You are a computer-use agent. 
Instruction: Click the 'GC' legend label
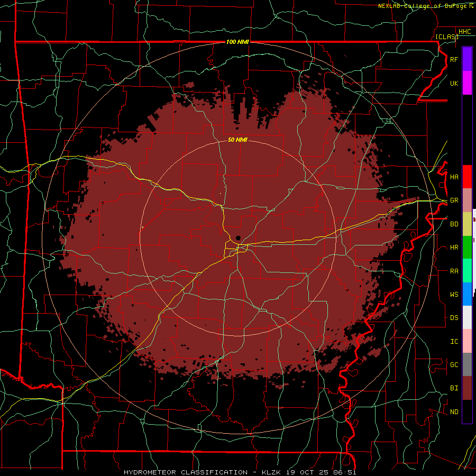pyautogui.click(x=454, y=365)
